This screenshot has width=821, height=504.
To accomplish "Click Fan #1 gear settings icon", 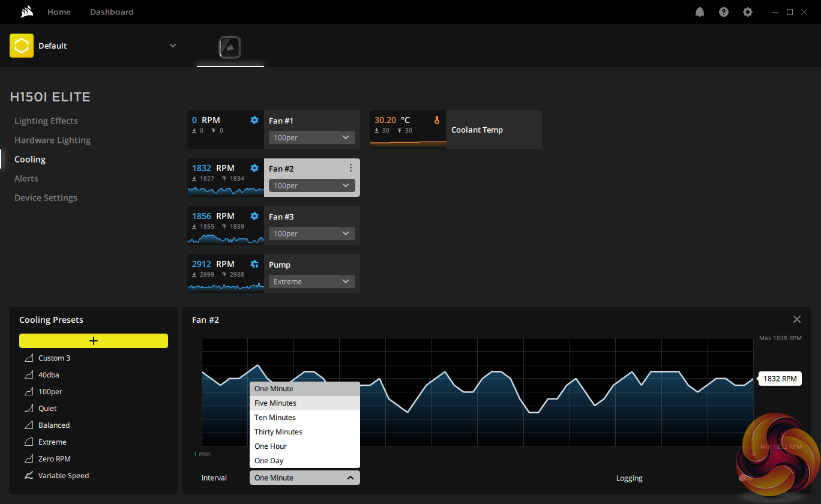I will click(x=254, y=120).
